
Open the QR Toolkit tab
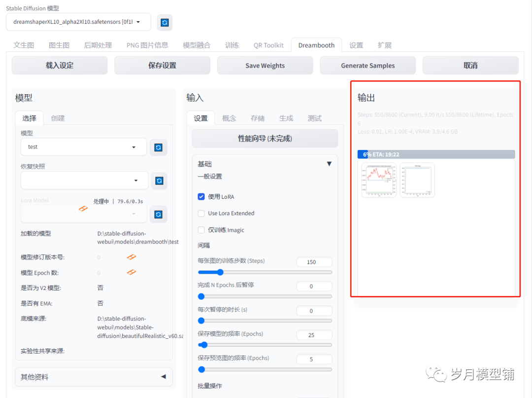268,45
